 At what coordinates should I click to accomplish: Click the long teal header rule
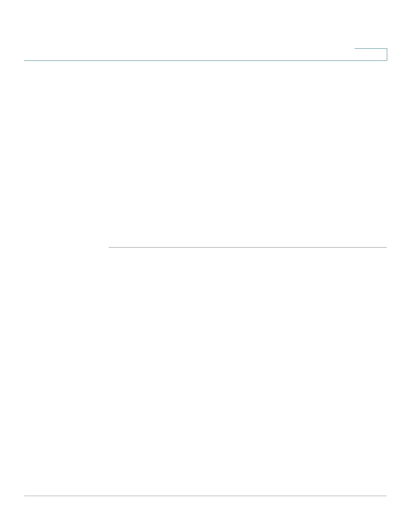pos(205,60)
